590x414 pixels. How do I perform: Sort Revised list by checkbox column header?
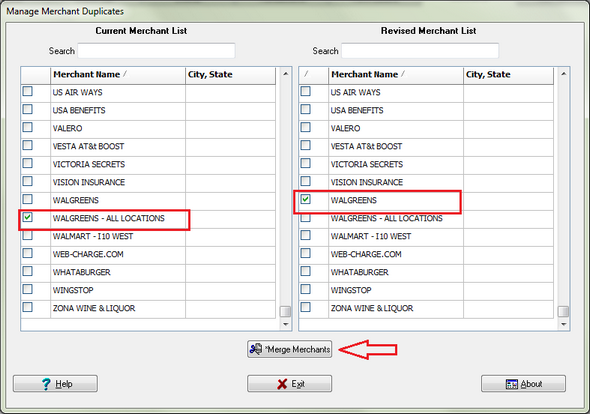[313, 75]
